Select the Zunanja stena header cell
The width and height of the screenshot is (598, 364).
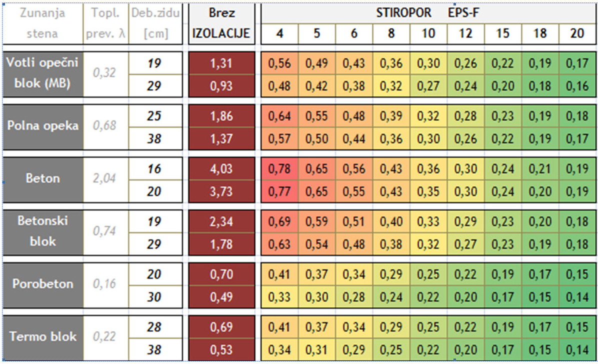pos(42,23)
